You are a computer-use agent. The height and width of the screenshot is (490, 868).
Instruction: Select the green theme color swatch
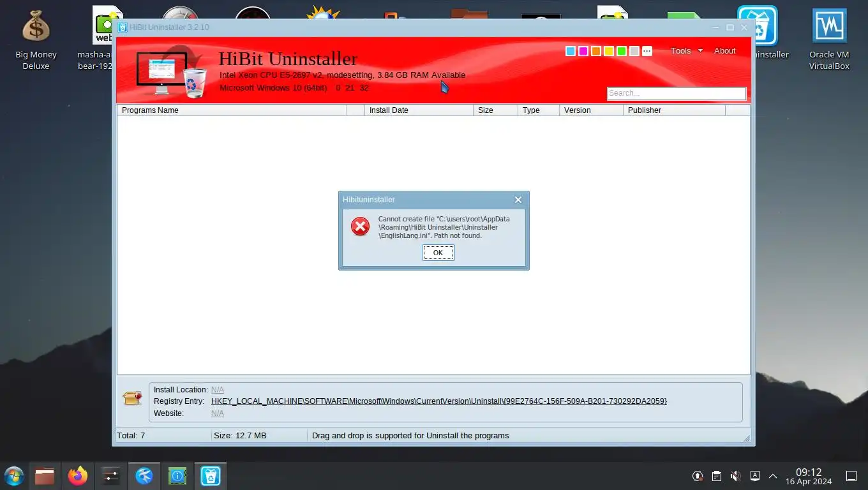tap(622, 51)
